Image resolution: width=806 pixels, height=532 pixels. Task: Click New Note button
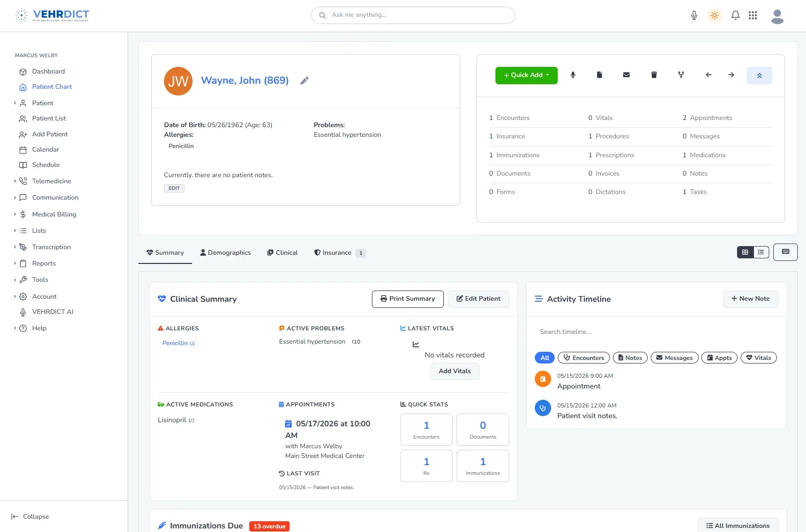click(x=750, y=299)
